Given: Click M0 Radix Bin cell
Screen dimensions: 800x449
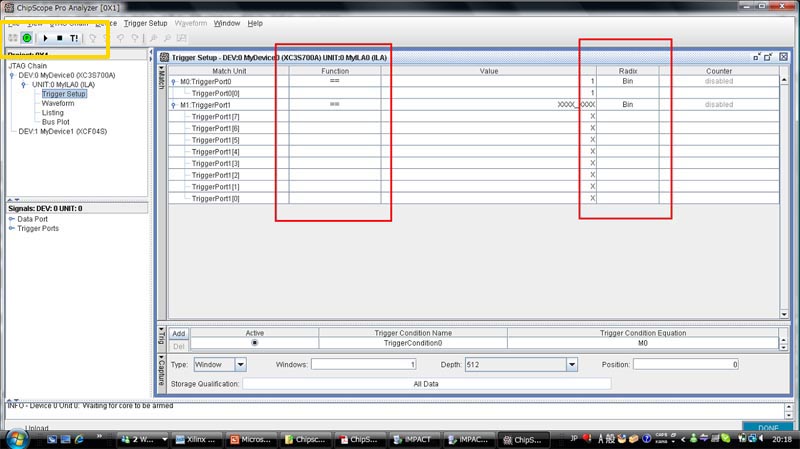Looking at the screenshot, I should tap(628, 81).
